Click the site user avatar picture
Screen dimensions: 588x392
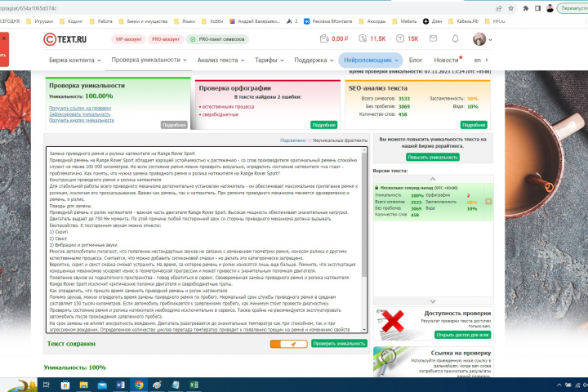[x=479, y=39]
